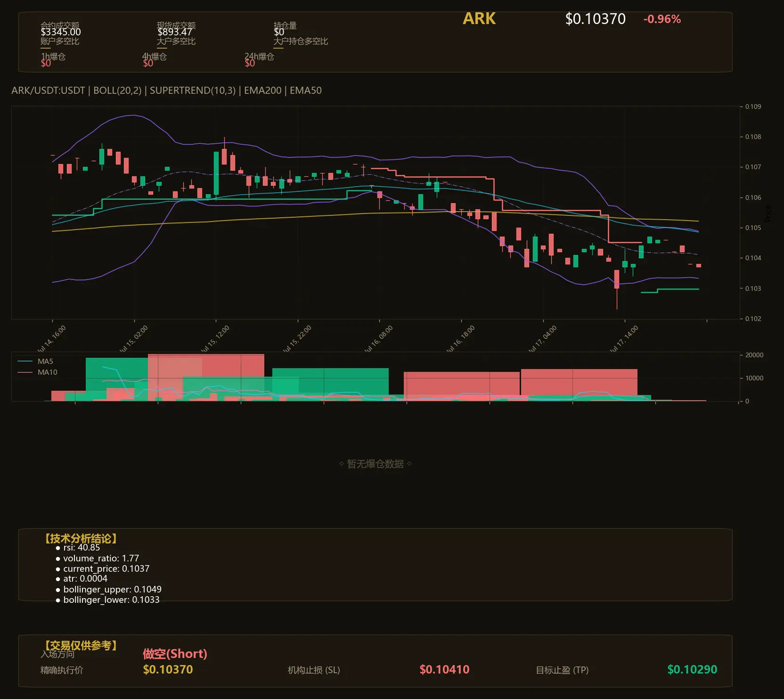
Task: Click the 4h爆仓 label
Action: pyautogui.click(x=155, y=57)
